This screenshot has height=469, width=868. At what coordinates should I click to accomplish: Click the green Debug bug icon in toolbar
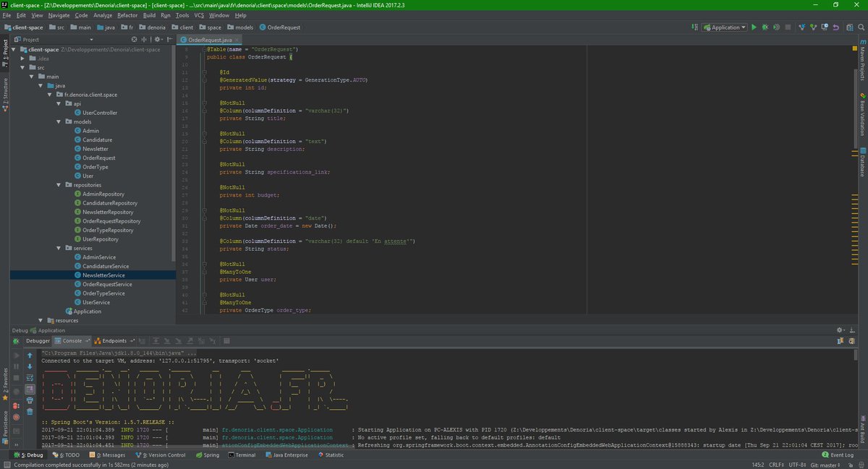click(x=765, y=27)
